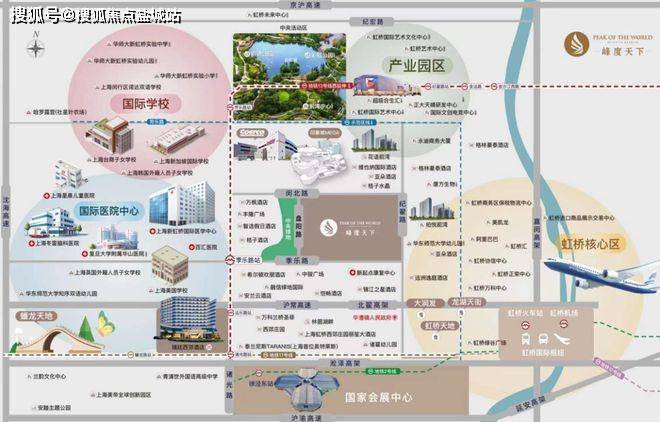
Task: Click the 崧泽高架 label
Action: click(345, 363)
